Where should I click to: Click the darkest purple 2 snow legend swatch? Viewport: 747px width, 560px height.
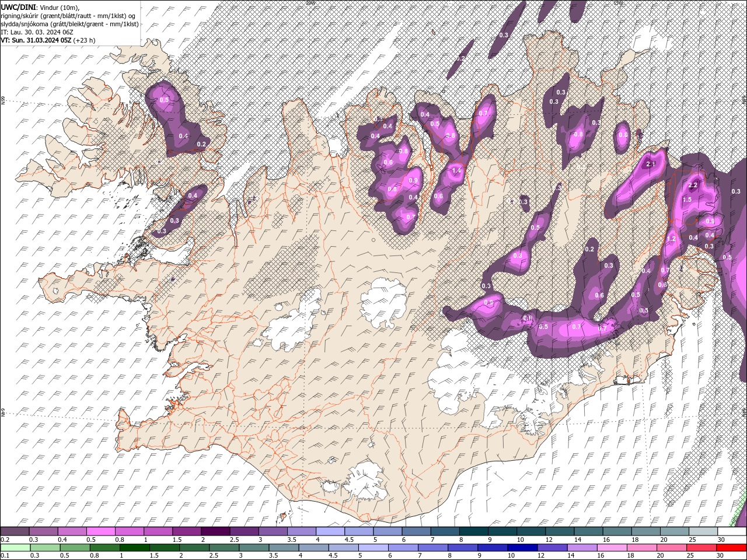pyautogui.click(x=215, y=531)
